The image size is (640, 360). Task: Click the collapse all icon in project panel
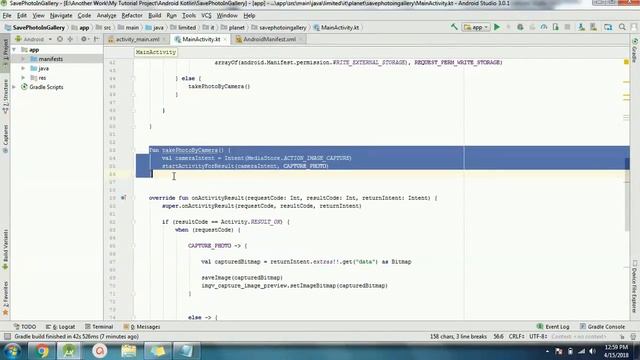(70, 39)
